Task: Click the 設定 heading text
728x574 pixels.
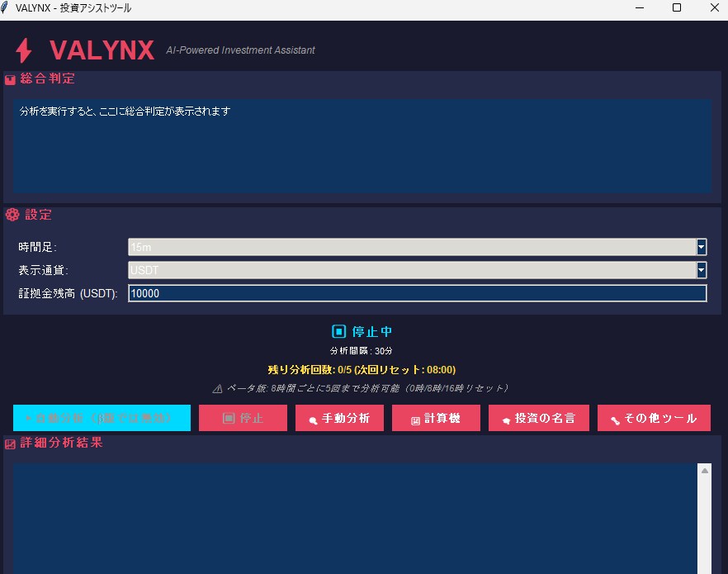Action: click(38, 215)
